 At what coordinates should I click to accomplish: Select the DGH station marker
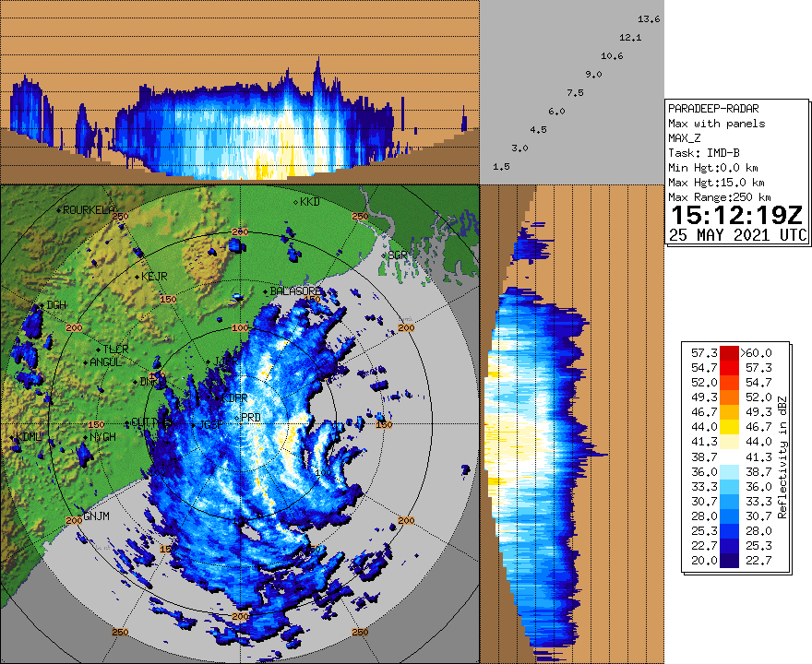[42, 305]
